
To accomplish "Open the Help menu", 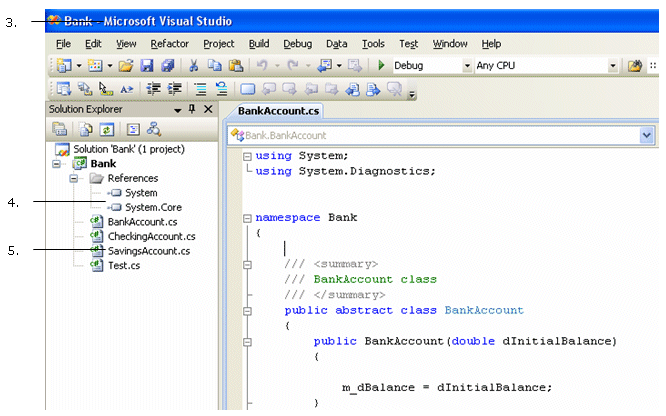I will pyautogui.click(x=491, y=44).
